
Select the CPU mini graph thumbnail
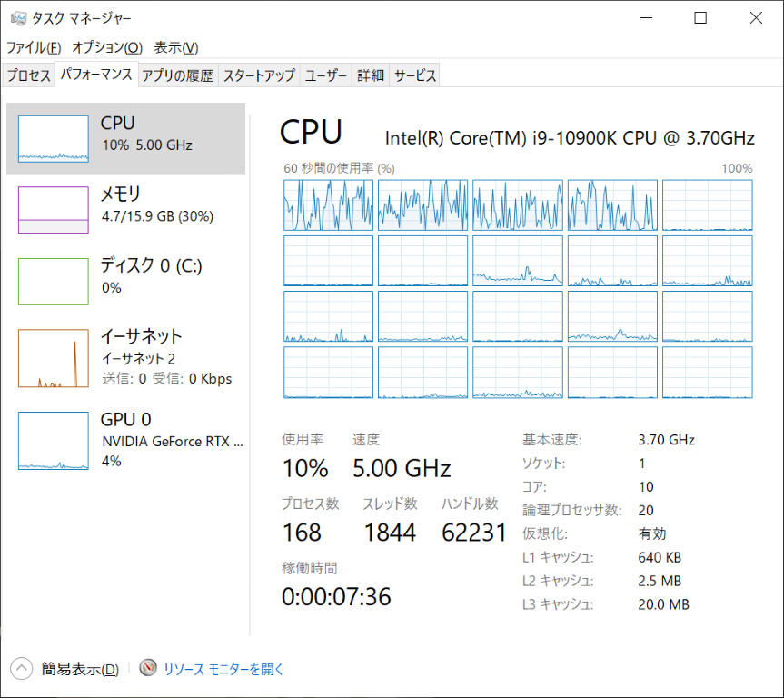point(54,139)
